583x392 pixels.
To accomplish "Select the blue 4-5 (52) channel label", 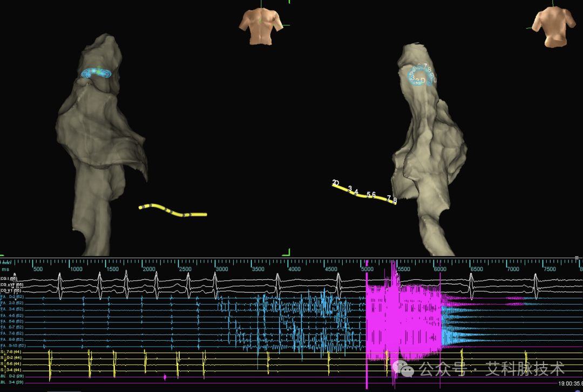I will [11, 315].
